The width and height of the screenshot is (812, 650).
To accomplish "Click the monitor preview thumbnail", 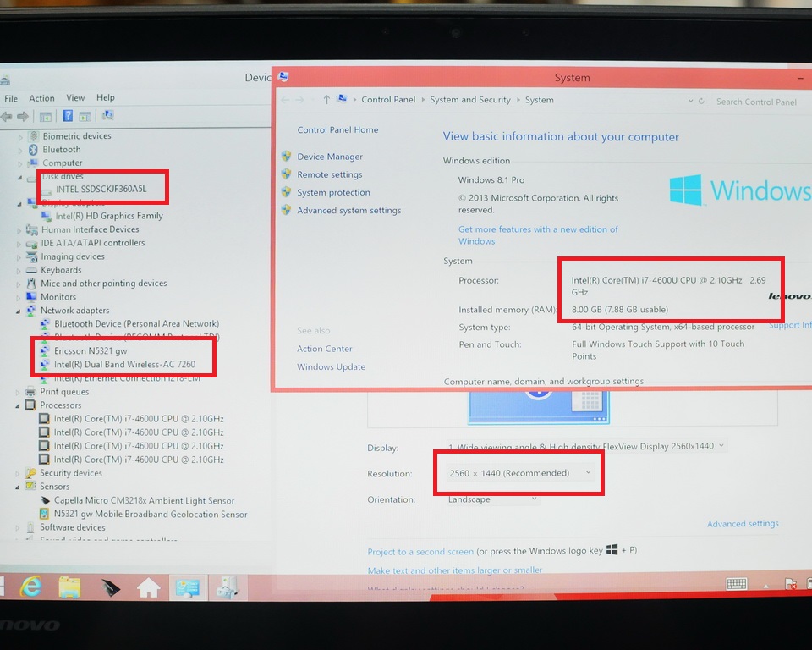I will (539, 408).
